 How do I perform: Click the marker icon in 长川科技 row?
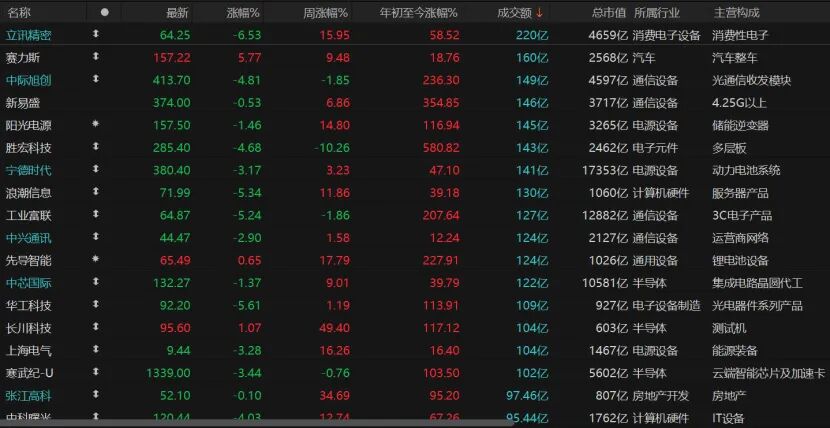[96, 326]
